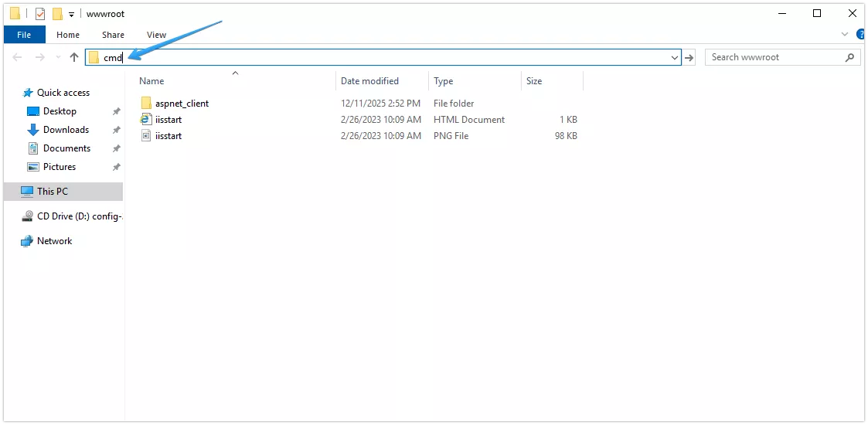Click the File folder type cell

pos(454,104)
